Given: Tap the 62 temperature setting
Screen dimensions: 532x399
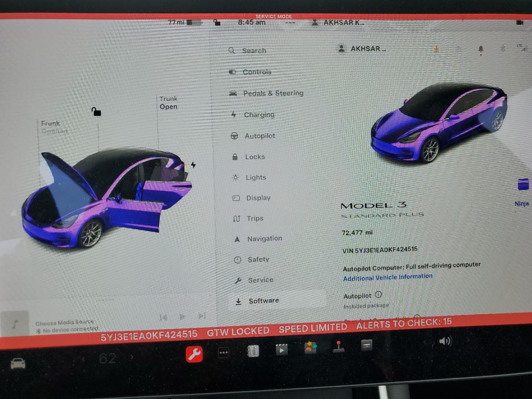Looking at the screenshot, I should (107, 358).
